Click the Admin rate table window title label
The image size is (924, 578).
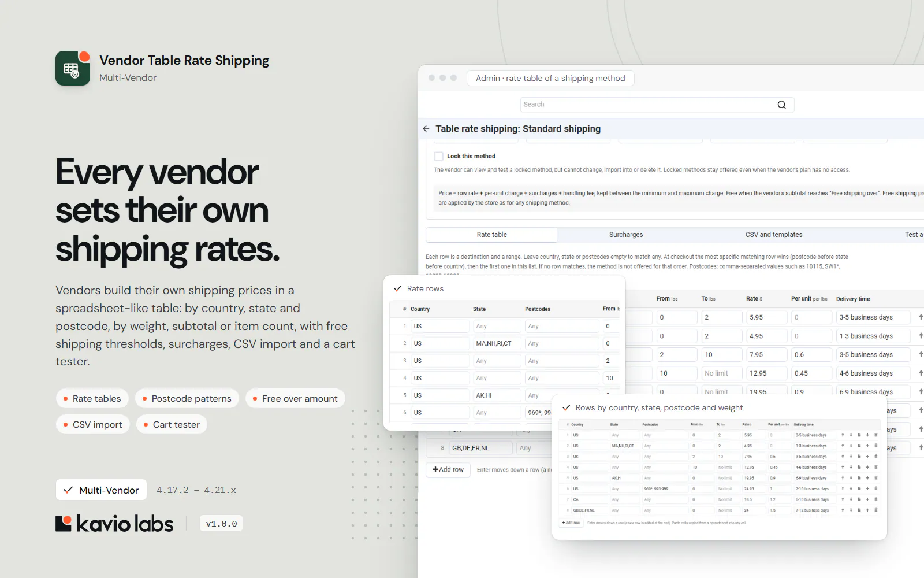click(550, 78)
